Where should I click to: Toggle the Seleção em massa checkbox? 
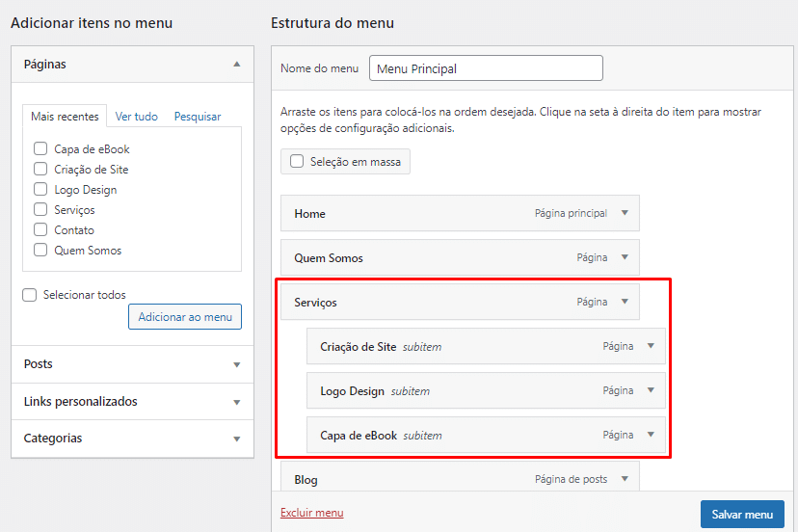click(x=297, y=162)
